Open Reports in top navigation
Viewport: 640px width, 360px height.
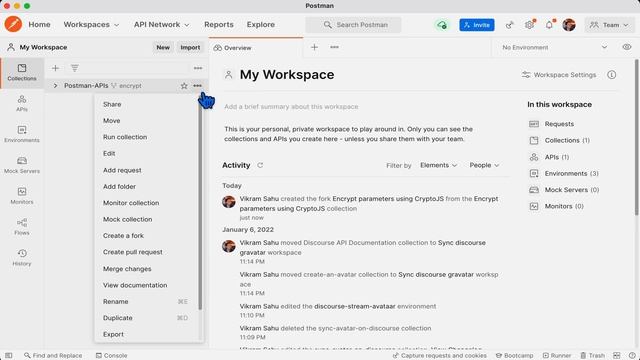pos(219,24)
